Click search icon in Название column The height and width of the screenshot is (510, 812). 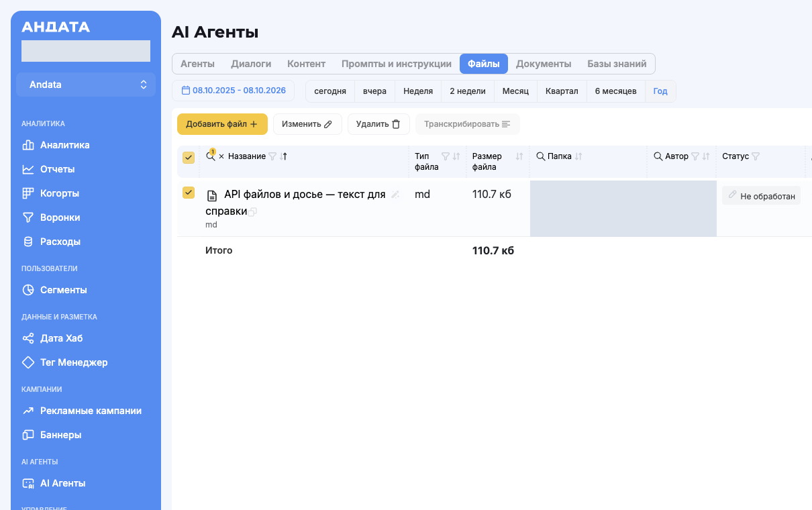(210, 156)
